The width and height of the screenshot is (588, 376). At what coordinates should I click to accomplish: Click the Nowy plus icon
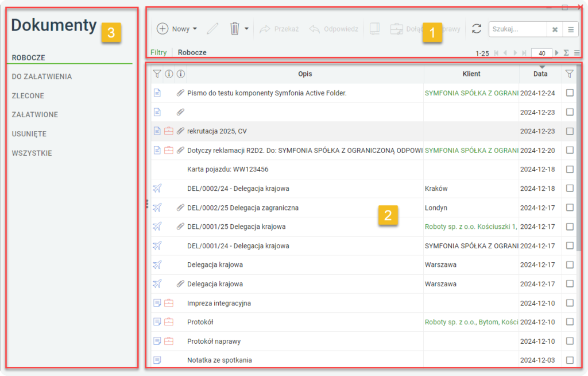click(x=163, y=29)
